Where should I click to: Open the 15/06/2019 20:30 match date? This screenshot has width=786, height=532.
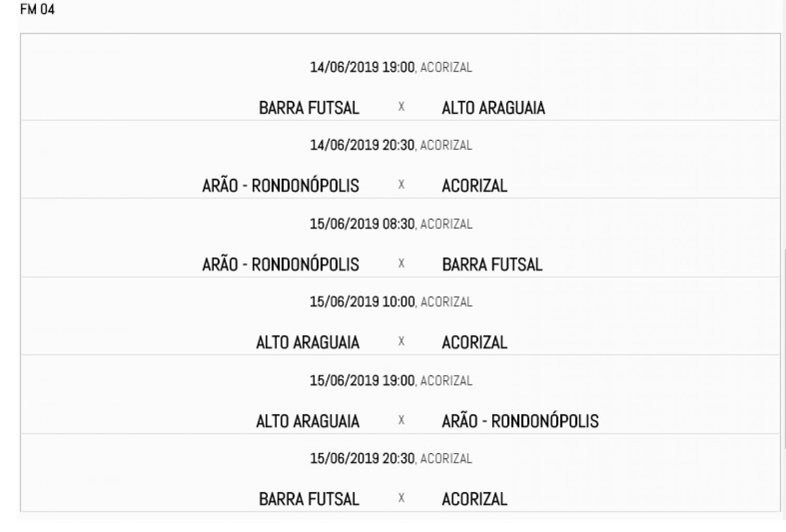coord(362,459)
